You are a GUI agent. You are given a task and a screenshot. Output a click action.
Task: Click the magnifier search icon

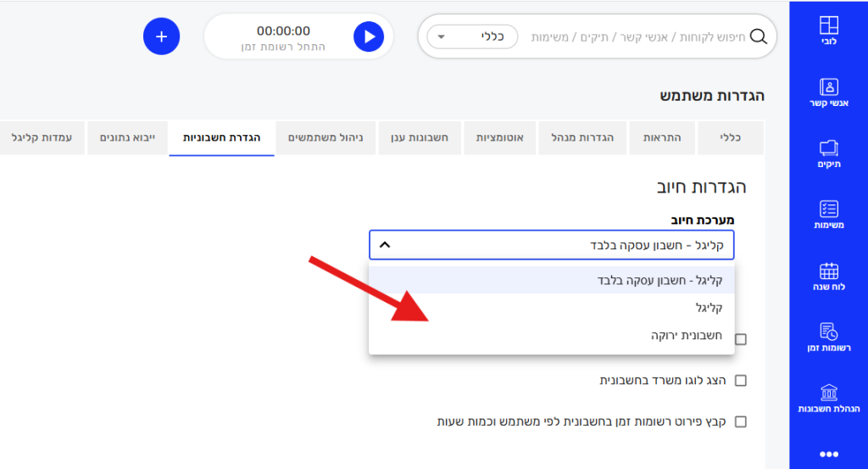(x=759, y=36)
